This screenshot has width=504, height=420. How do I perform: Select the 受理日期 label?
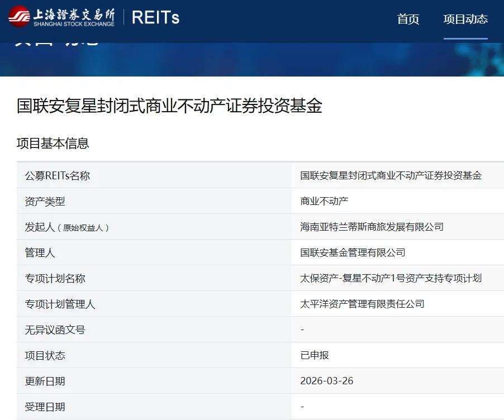point(45,407)
